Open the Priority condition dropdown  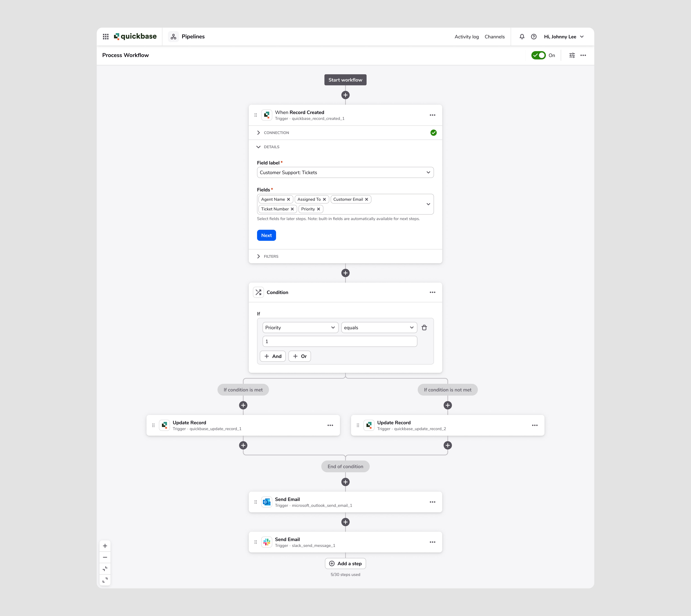(299, 327)
